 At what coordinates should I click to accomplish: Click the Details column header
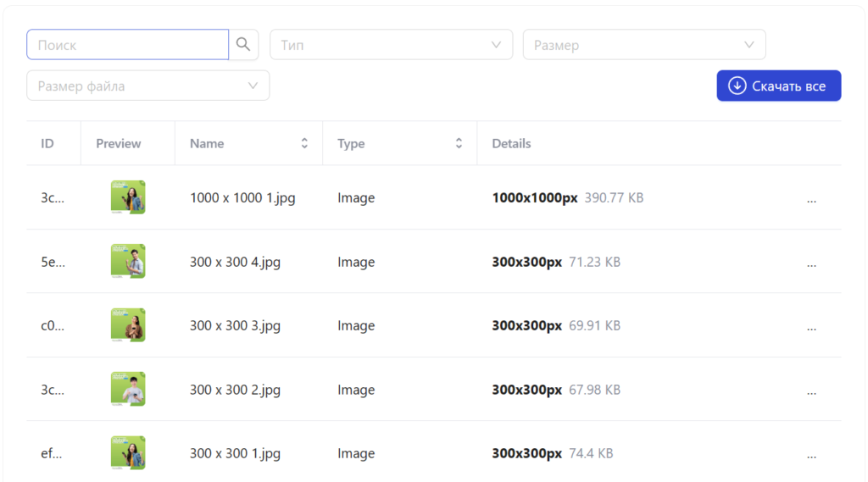click(511, 143)
